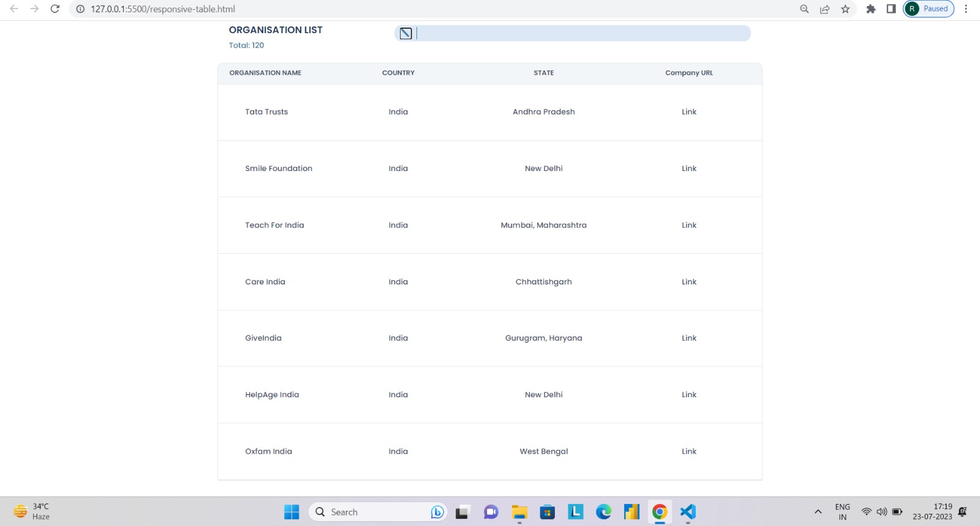Open the Link for GiveIndia
Viewport: 980px width, 526px height.
(x=689, y=338)
